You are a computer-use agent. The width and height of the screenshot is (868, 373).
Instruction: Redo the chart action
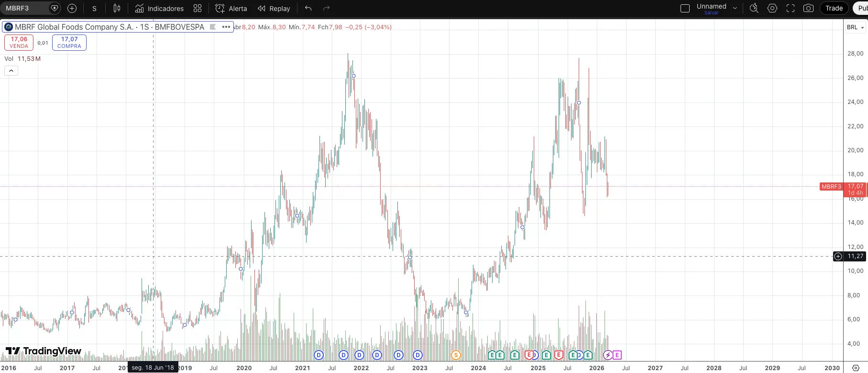(326, 8)
